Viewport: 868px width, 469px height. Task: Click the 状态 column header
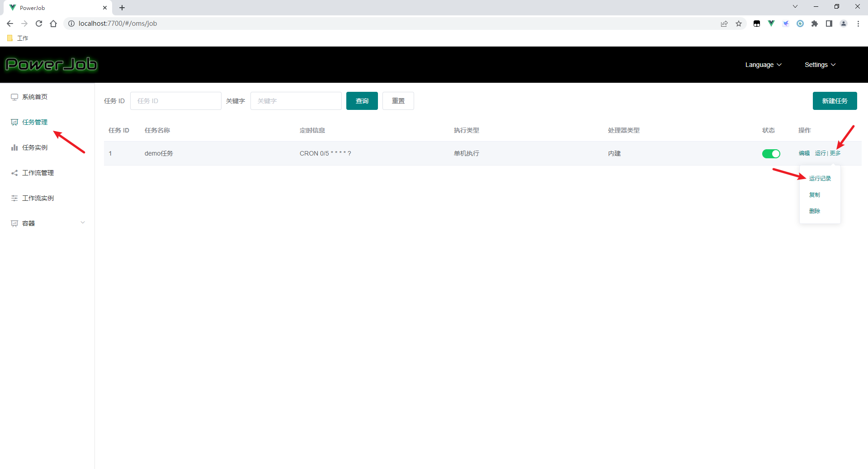point(769,130)
